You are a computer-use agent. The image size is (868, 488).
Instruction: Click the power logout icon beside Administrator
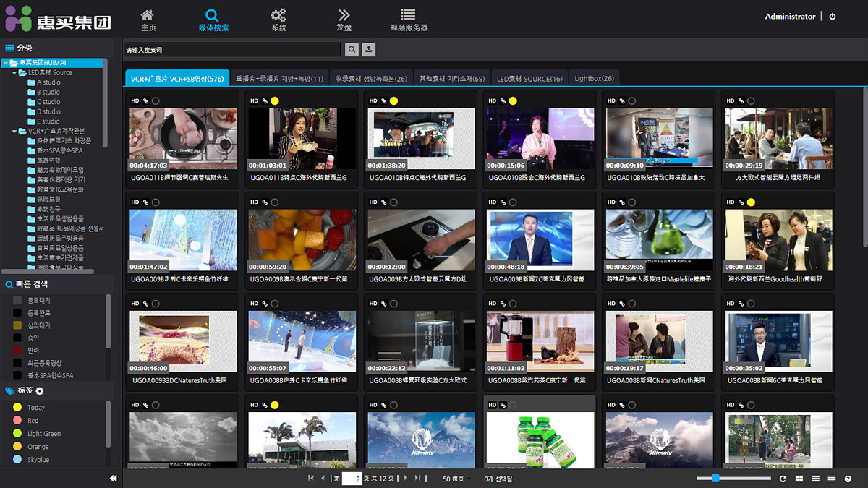(833, 17)
